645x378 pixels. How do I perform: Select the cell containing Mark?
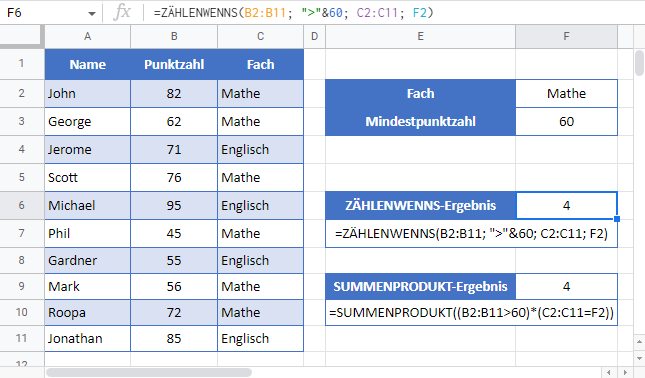coord(88,286)
